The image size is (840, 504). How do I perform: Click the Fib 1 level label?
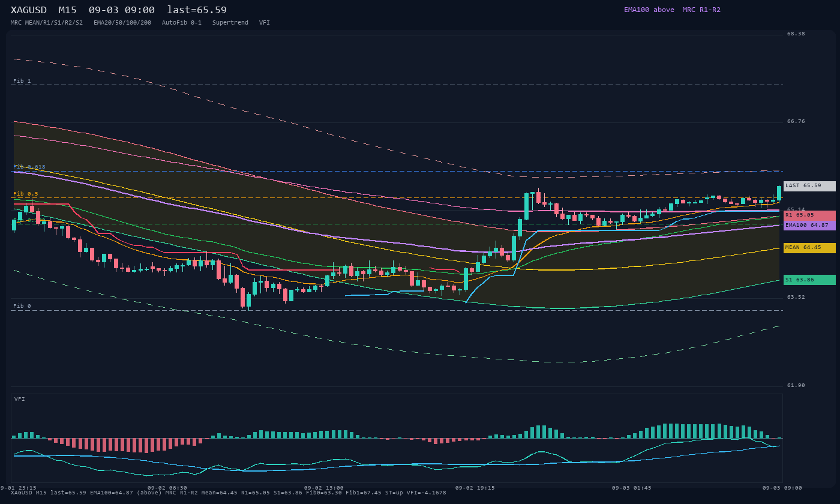(22, 81)
